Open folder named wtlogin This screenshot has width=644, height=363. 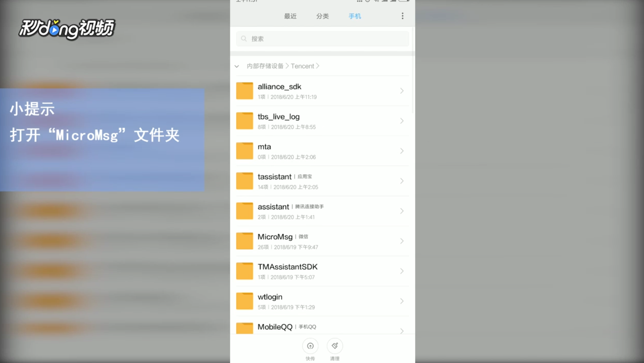pyautogui.click(x=322, y=301)
